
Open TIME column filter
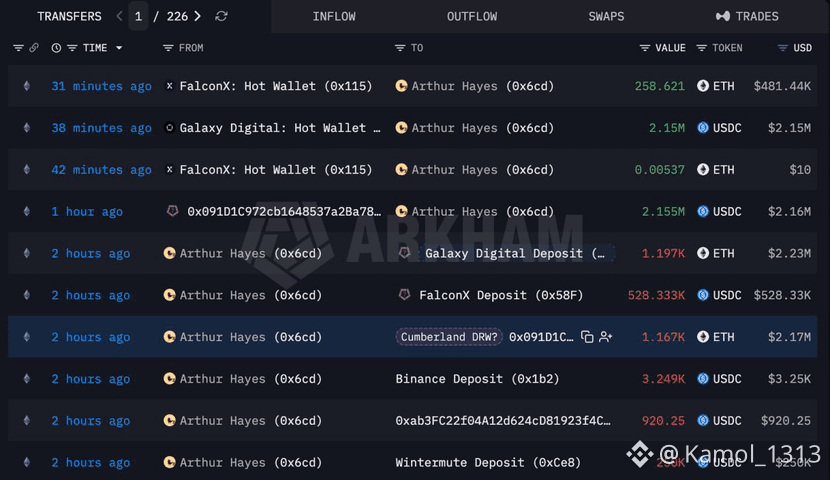pyautogui.click(x=72, y=48)
